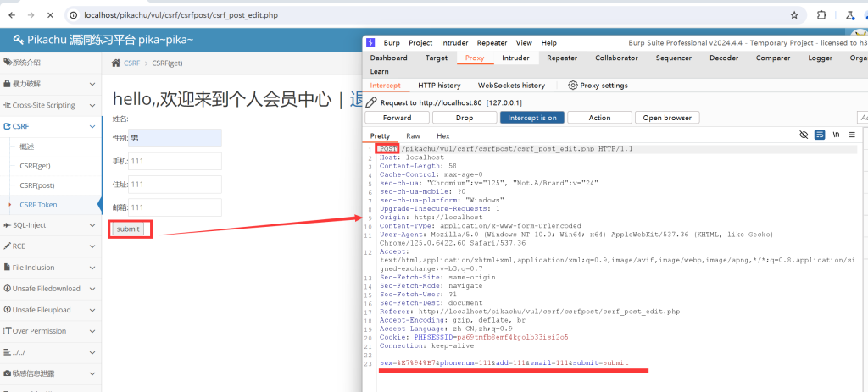Click the browser URL address bar

coord(431,15)
